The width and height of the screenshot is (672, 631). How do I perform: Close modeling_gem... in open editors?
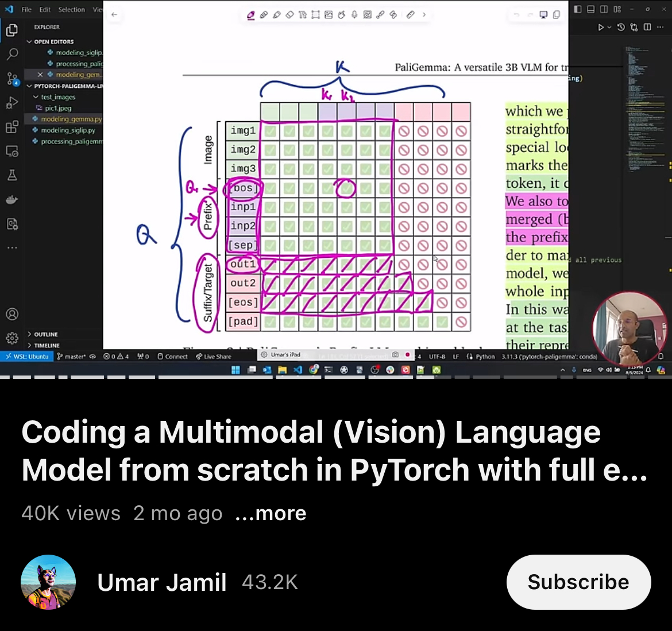pyautogui.click(x=40, y=75)
